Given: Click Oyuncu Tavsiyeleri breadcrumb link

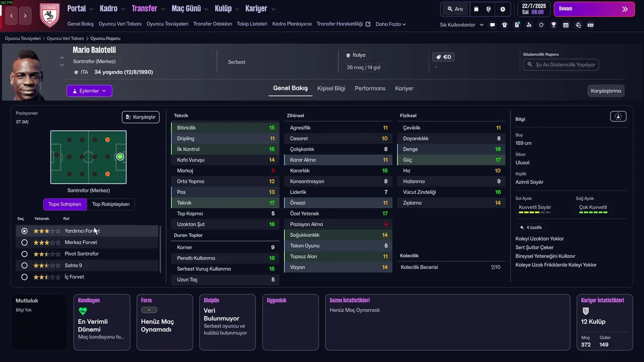Looking at the screenshot, I should (x=23, y=38).
